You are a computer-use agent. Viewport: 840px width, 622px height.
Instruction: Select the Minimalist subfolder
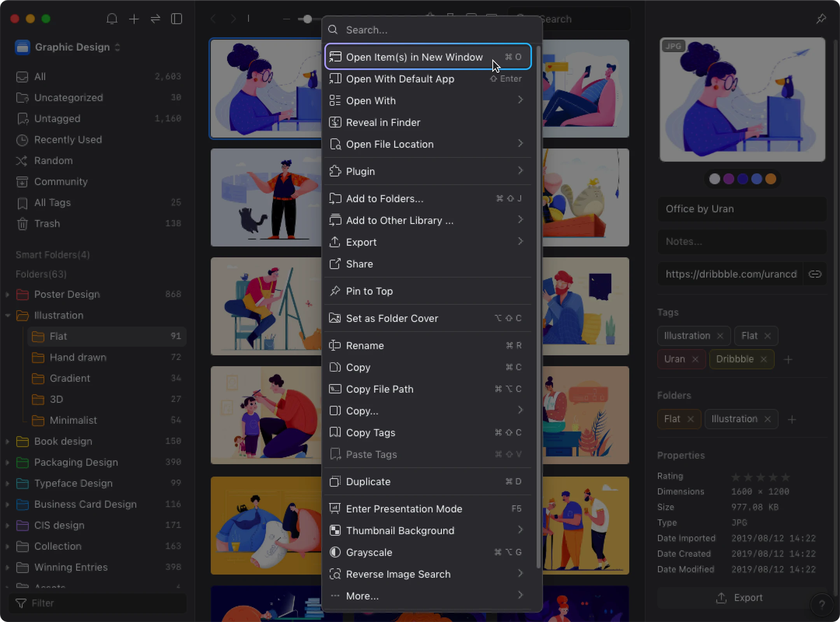coord(107,420)
